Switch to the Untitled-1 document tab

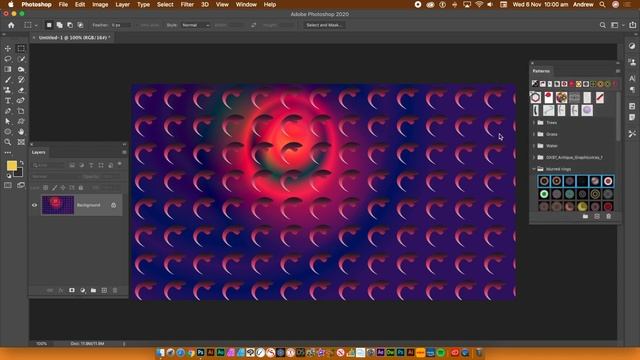[x=74, y=38]
